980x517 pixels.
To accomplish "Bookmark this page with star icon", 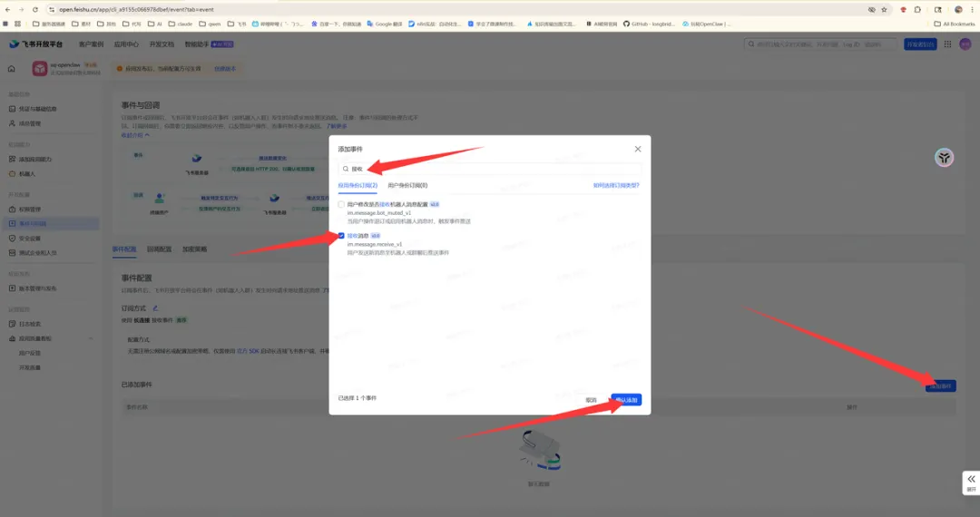I will [884, 9].
